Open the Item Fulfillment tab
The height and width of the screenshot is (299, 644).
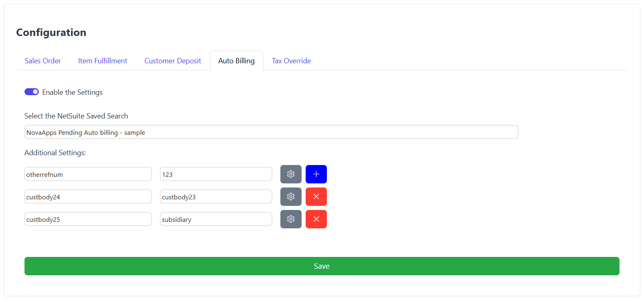click(x=102, y=61)
